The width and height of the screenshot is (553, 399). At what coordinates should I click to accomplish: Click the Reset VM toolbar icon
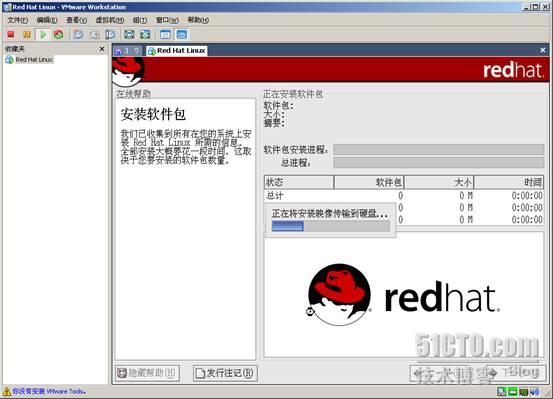(x=59, y=34)
